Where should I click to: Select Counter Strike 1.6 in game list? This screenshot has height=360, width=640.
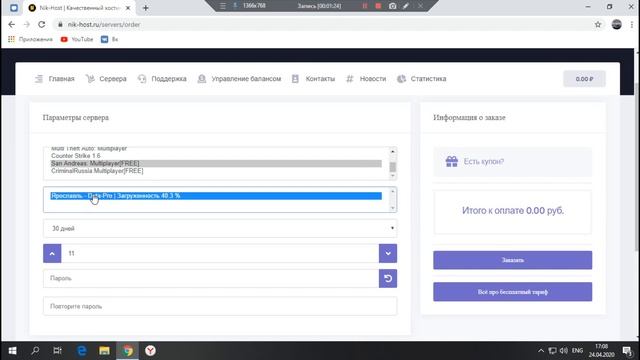(x=216, y=156)
